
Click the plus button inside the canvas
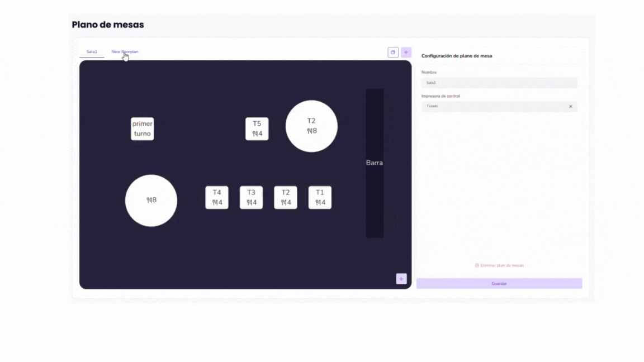[401, 279]
